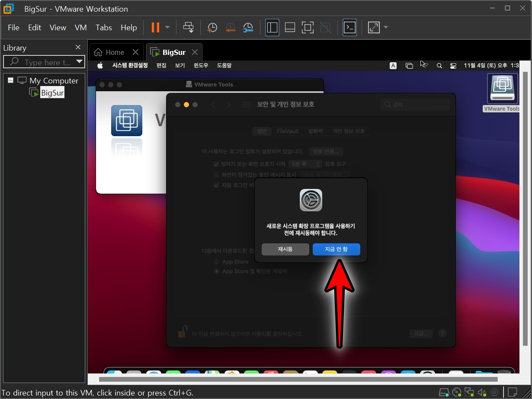Toggle the library sidebar view icon
Viewport: 532px width, 399px height.
272,28
